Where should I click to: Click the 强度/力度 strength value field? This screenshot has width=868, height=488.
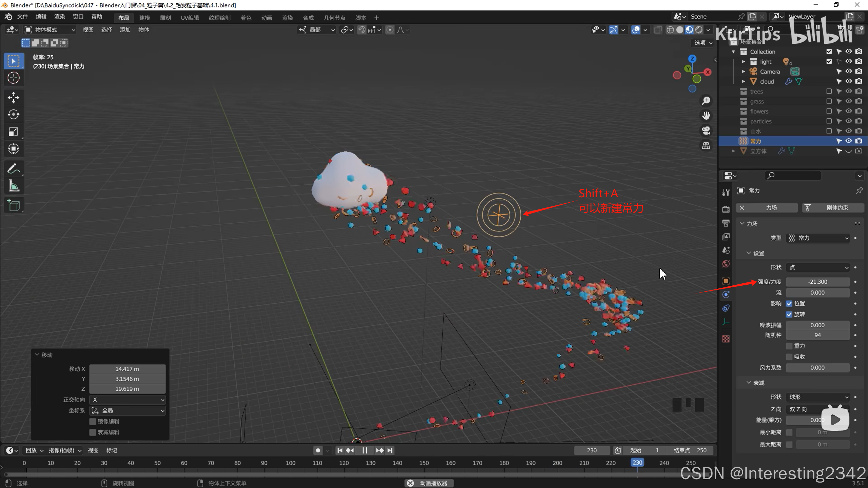pyautogui.click(x=817, y=282)
